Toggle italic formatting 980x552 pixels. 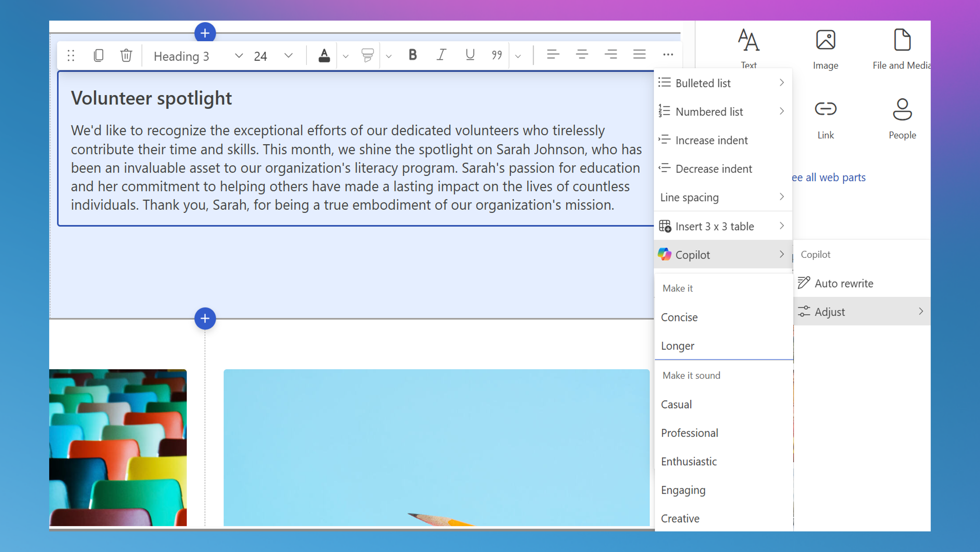441,55
